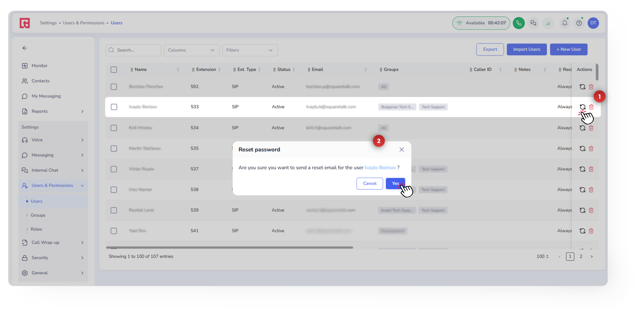The image size is (644, 309).
Task: Open the internal chat icon in top bar
Action: point(533,23)
